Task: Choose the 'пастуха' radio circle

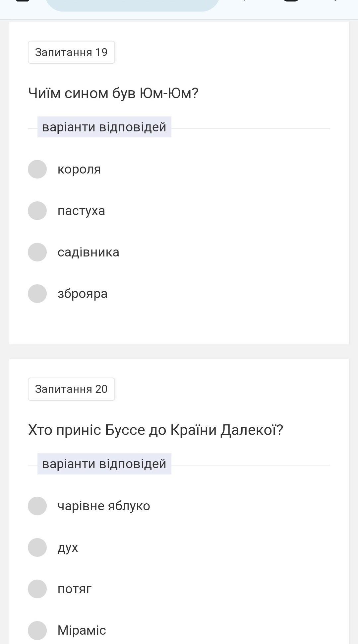Action: tap(37, 211)
